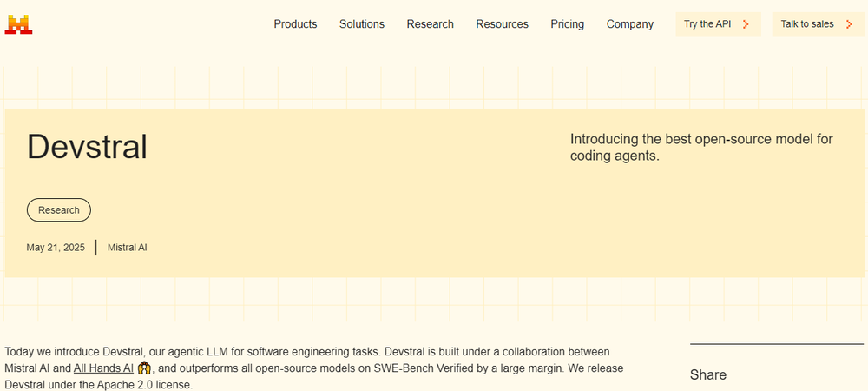Click the Research category tag
The height and width of the screenshot is (391, 868).
(59, 210)
